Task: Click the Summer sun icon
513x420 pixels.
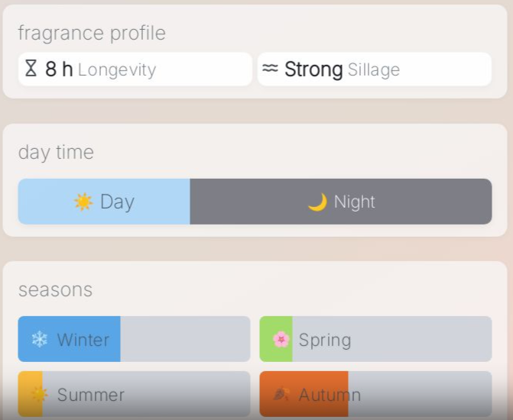Action: 39,395
